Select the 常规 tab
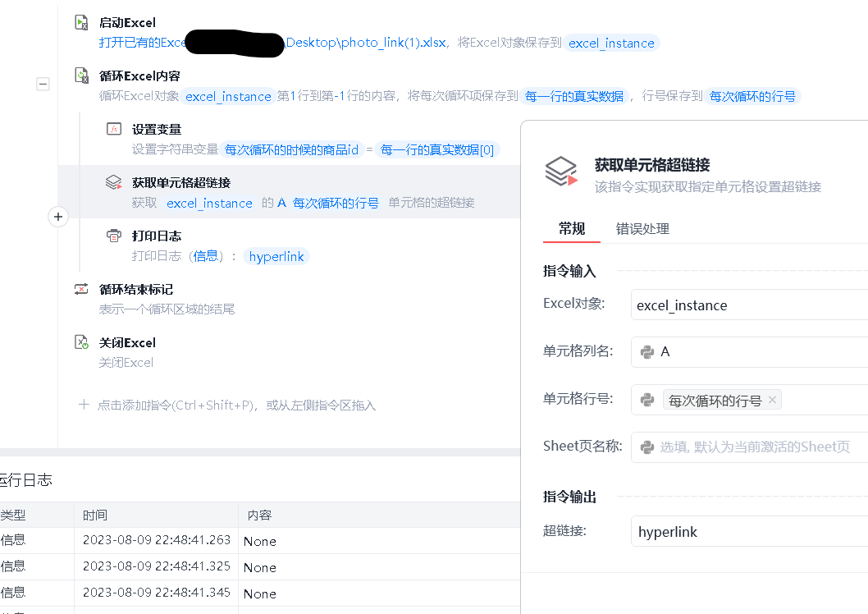This screenshot has width=868, height=614. [x=572, y=229]
